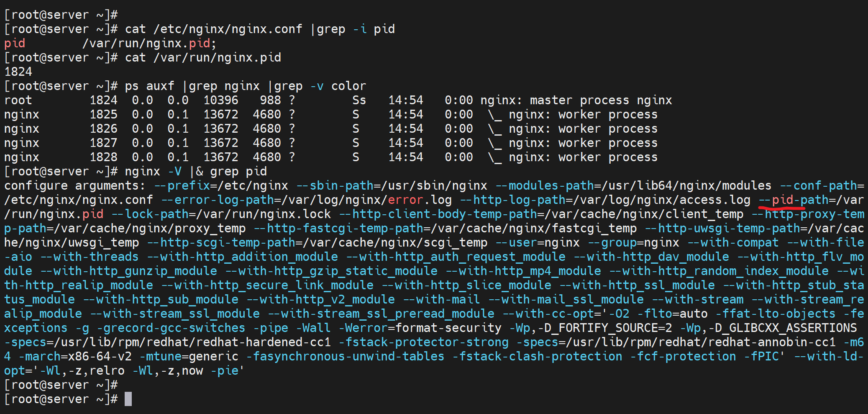The width and height of the screenshot is (868, 414).
Task: Click the 'Ss' status of master process
Action: pos(359,100)
